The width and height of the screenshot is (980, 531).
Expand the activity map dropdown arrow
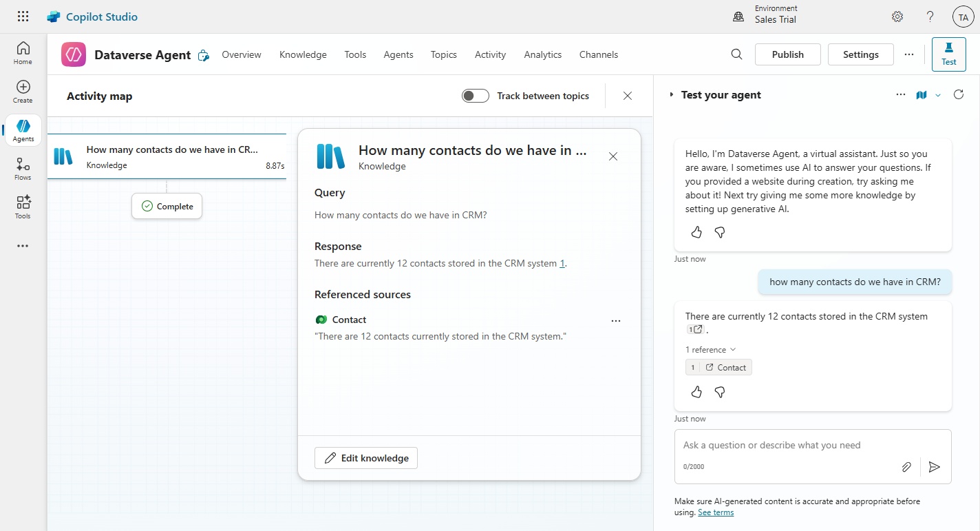(938, 96)
